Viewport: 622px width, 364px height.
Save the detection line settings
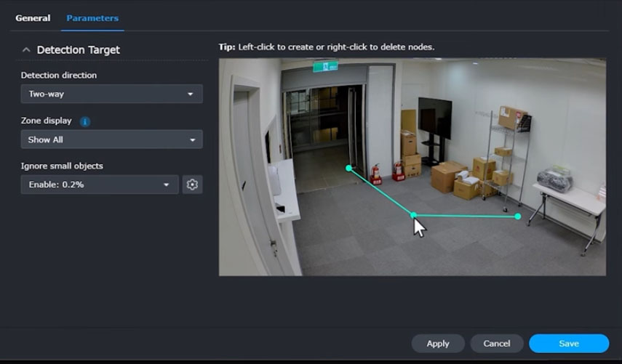(x=568, y=344)
